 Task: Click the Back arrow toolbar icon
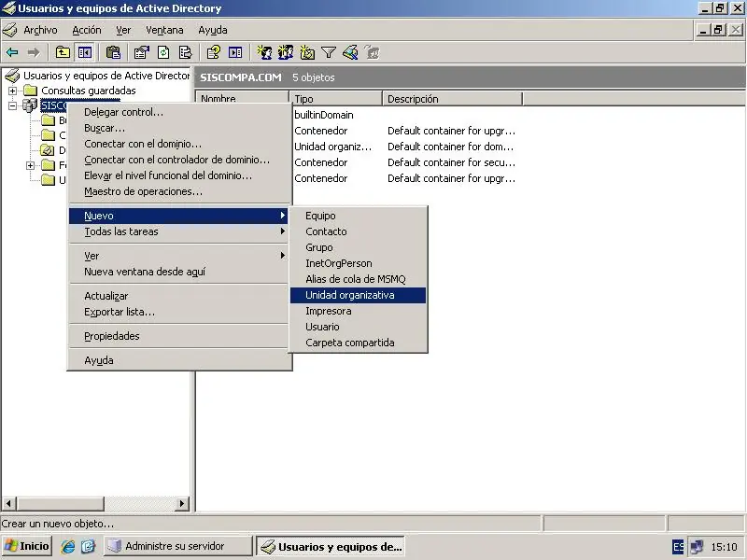[12, 52]
